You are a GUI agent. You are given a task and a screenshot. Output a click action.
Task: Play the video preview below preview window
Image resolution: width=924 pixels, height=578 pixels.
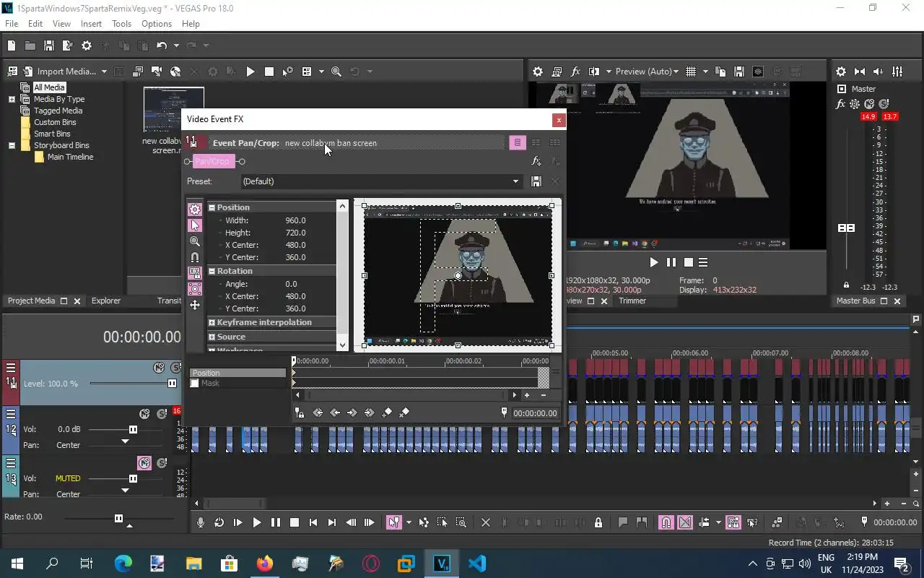click(x=654, y=263)
